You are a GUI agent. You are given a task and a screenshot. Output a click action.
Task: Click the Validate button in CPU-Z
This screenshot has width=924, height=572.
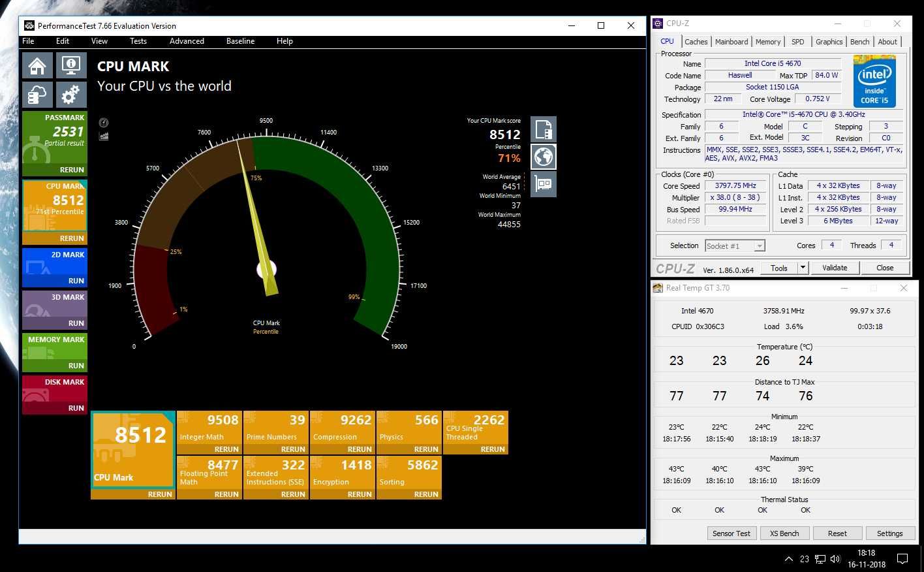click(x=835, y=268)
